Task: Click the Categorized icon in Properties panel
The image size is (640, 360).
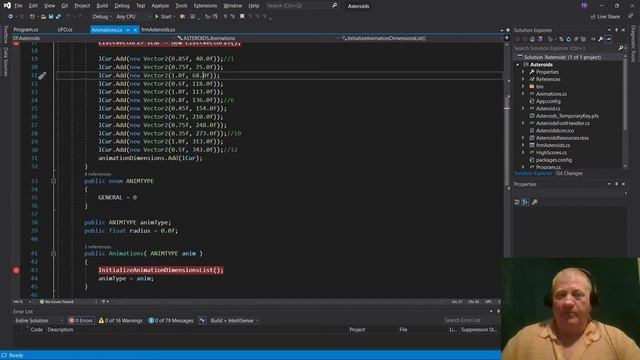Action: click(x=517, y=202)
